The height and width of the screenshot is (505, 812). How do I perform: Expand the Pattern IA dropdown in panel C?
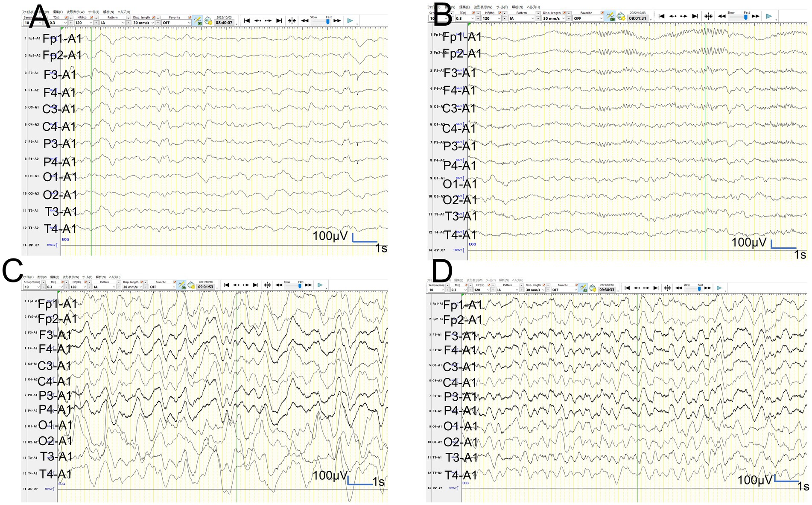tap(104, 287)
